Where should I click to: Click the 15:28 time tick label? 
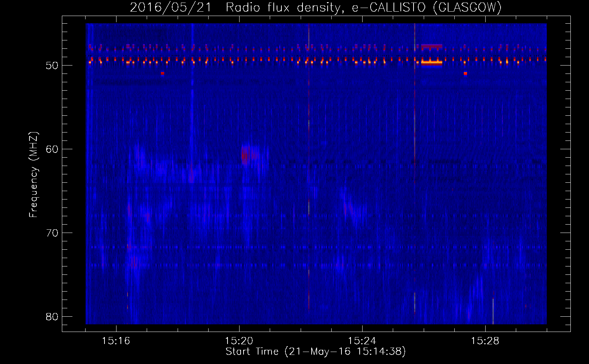coord(485,341)
